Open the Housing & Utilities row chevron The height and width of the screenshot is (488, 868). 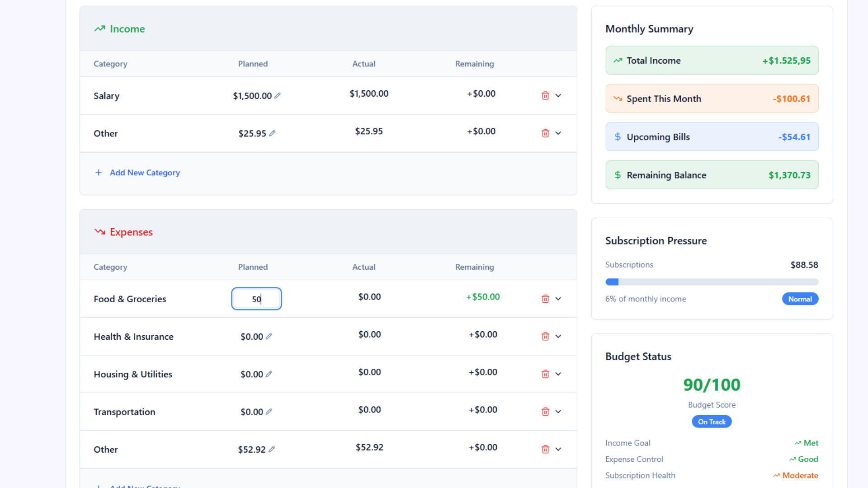pos(558,374)
